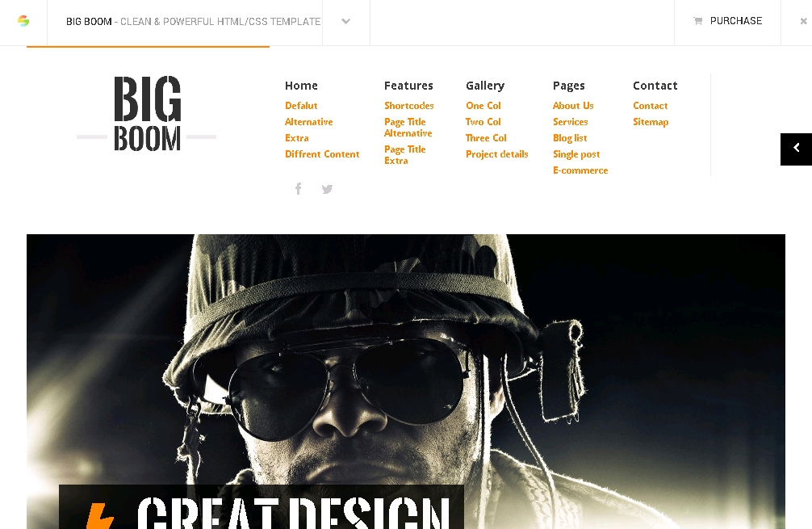Click the Big Boom logo
This screenshot has height=529, width=812.
coord(147,114)
